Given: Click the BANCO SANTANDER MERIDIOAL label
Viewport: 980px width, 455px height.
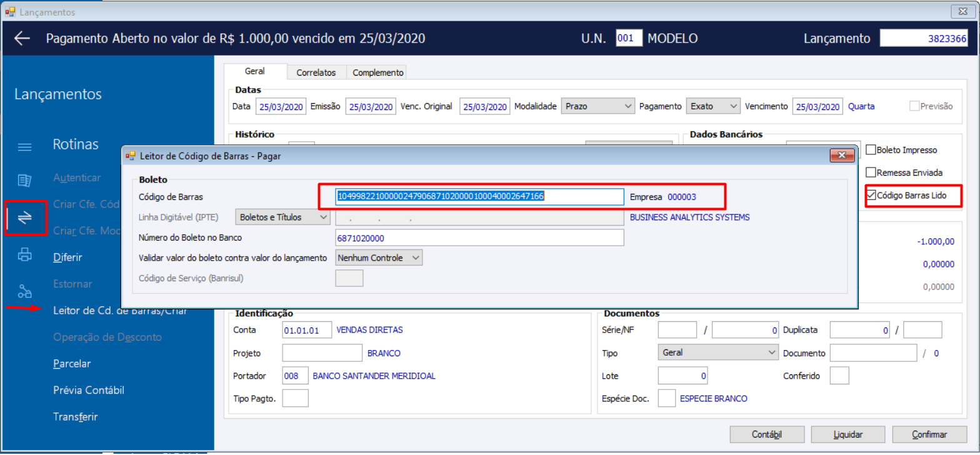Looking at the screenshot, I should click(x=374, y=376).
